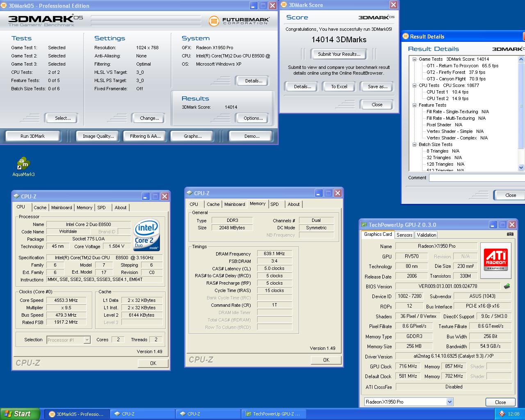Click Submit Your Results... button
Viewport: 525px width, 420px height.
339,54
